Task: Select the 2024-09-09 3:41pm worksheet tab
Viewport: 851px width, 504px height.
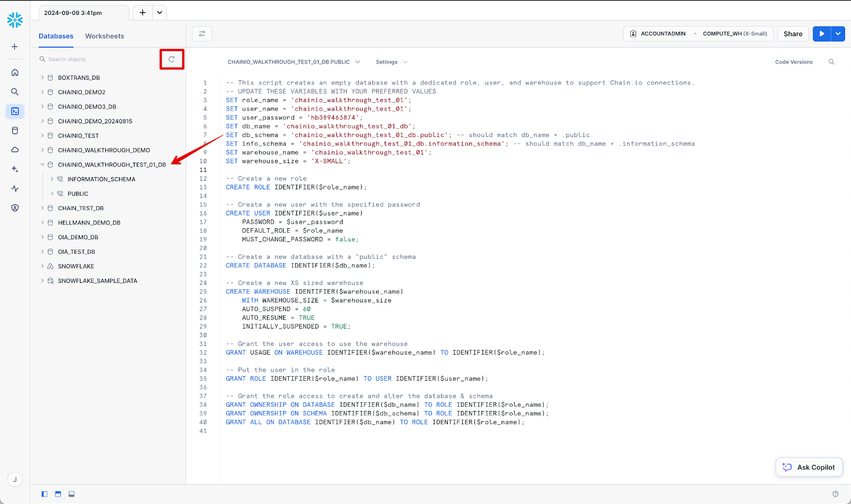Action: coord(84,13)
